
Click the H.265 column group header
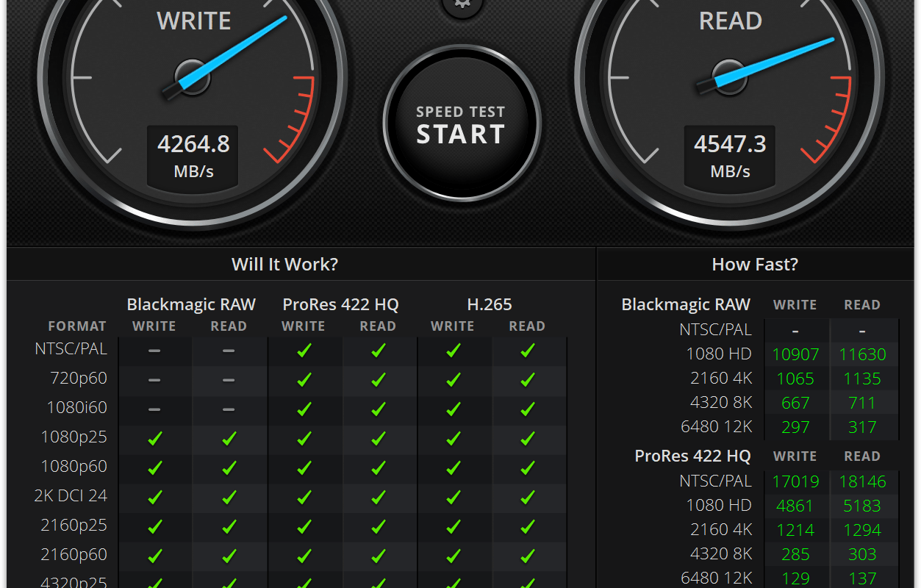click(x=490, y=304)
